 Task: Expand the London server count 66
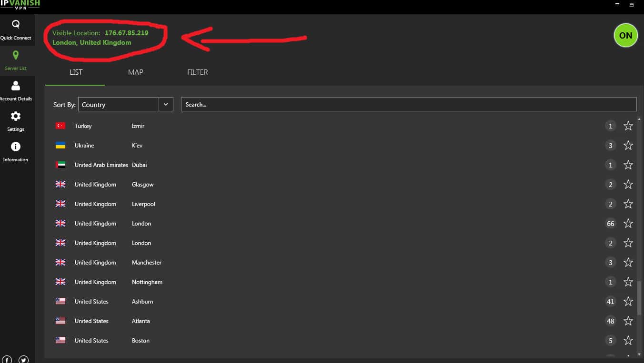[610, 224]
